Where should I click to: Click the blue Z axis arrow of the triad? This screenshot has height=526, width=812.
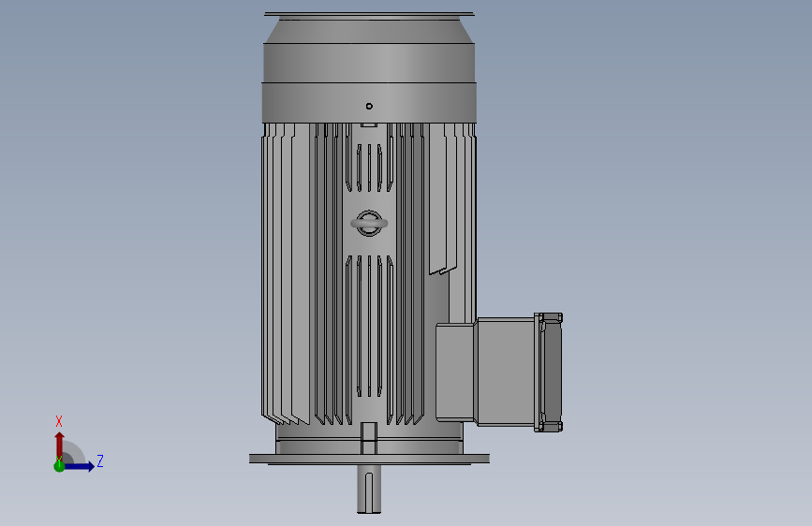click(81, 466)
